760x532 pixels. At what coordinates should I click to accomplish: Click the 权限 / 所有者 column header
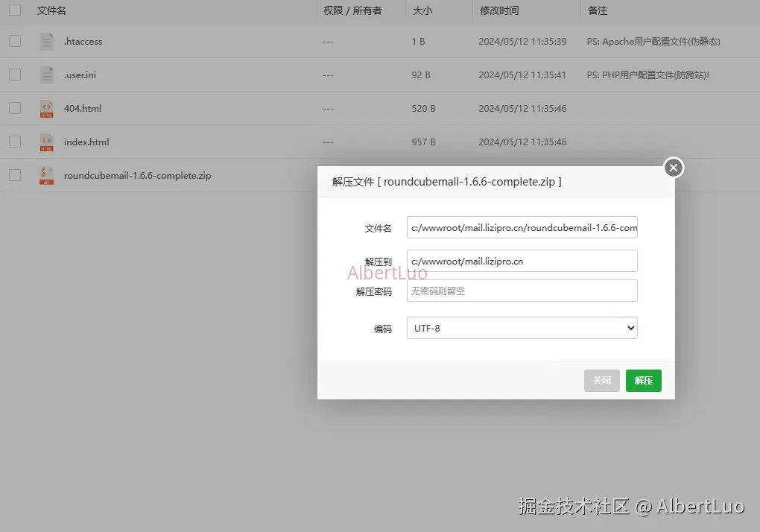352,10
